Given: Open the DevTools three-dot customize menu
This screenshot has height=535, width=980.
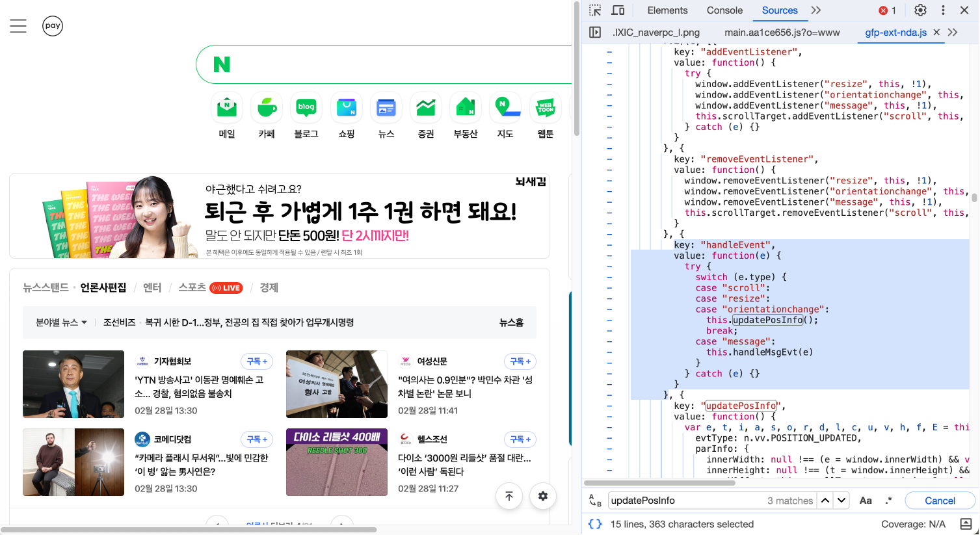Looking at the screenshot, I should coord(943,10).
